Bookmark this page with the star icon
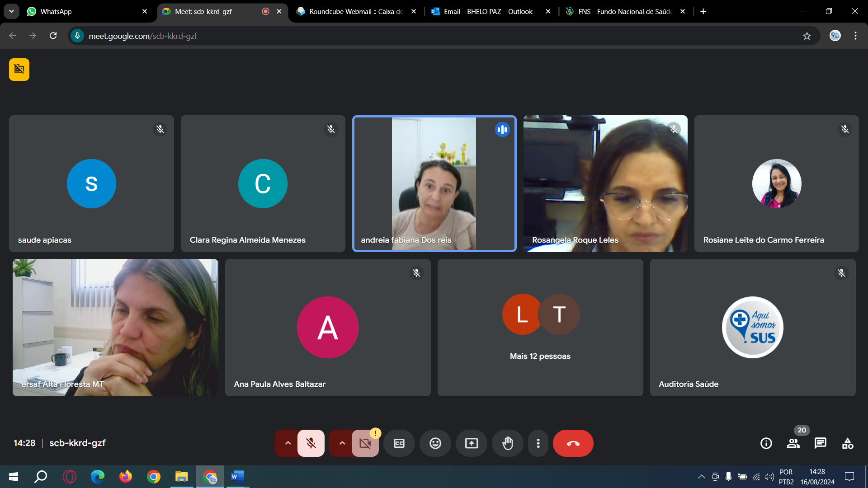Viewport: 868px width, 488px height. pyautogui.click(x=807, y=36)
